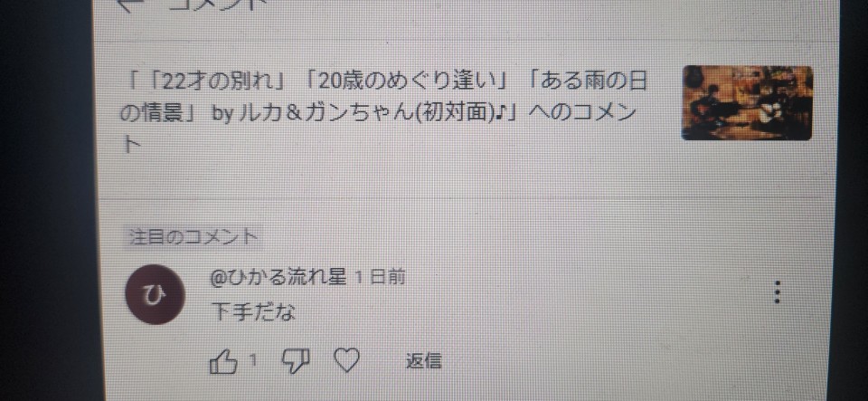The image size is (868, 401).
Task: Click the dark backdrop right of the panel
Action: coord(853,201)
